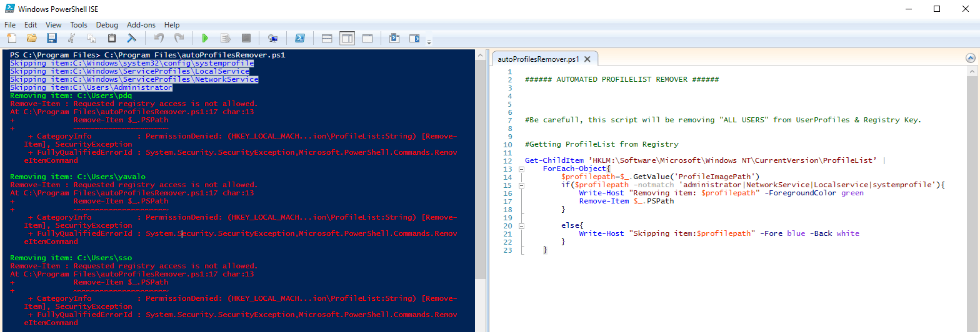The height and width of the screenshot is (332, 980).
Task: Click the NetworkService skipping line in console
Action: click(x=134, y=79)
